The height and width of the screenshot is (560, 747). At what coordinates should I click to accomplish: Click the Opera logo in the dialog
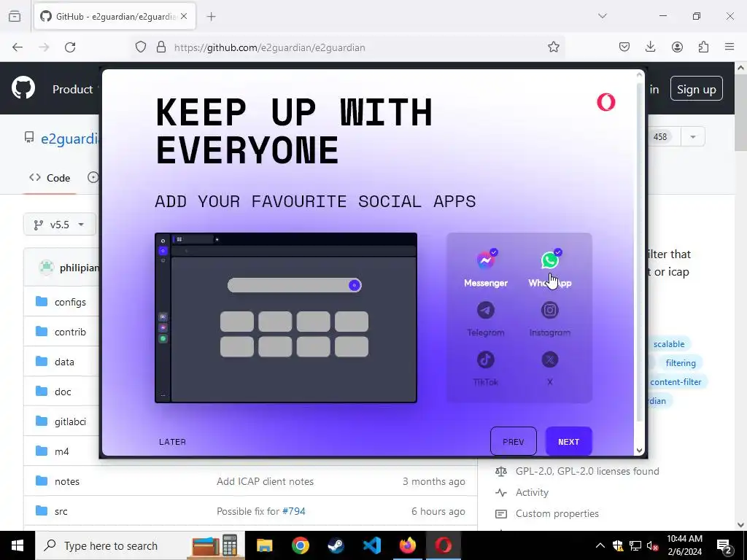click(606, 102)
